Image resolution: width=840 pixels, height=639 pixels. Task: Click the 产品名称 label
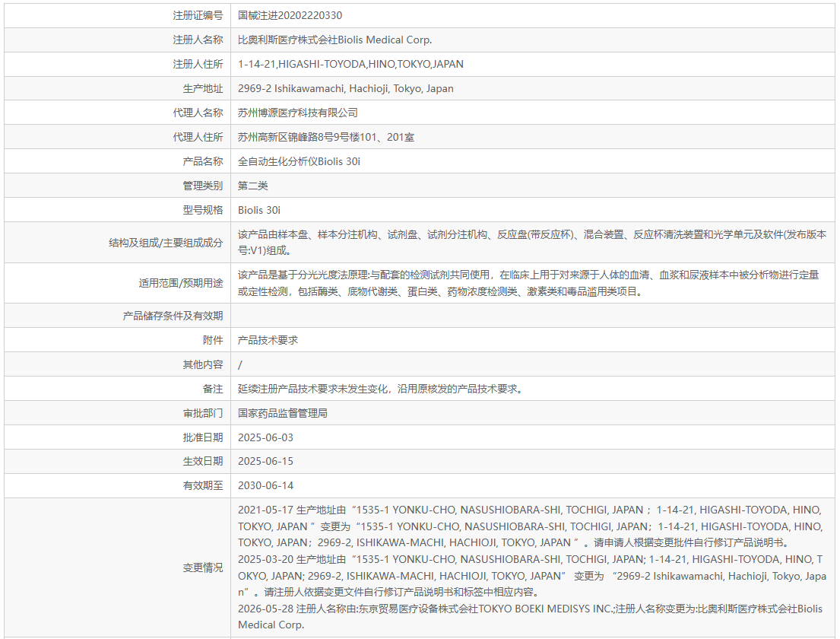click(202, 161)
